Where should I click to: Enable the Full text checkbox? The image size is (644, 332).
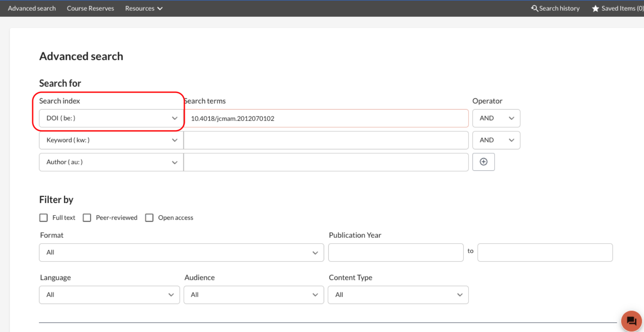pyautogui.click(x=44, y=218)
